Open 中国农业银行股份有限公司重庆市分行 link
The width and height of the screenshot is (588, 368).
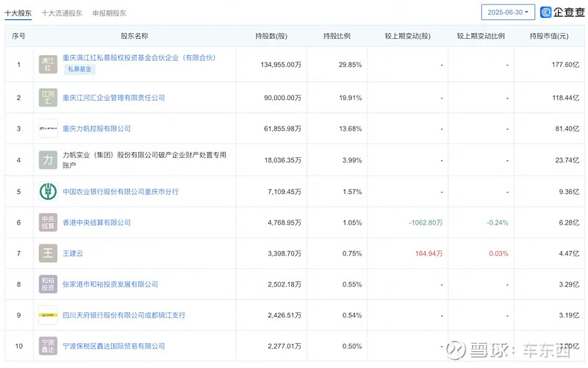(121, 192)
